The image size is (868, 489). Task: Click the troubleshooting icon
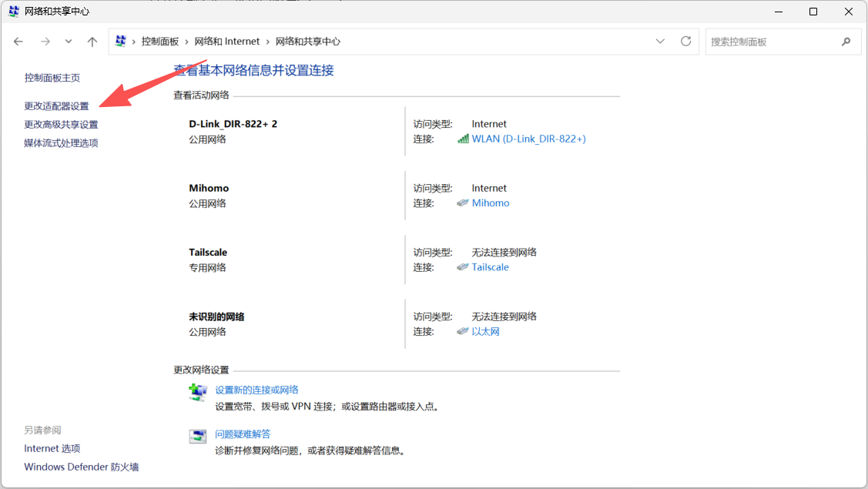point(198,437)
